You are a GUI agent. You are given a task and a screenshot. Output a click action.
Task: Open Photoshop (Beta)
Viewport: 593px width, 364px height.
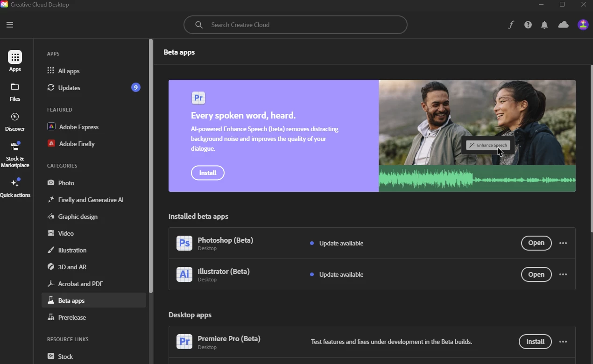[536, 243]
